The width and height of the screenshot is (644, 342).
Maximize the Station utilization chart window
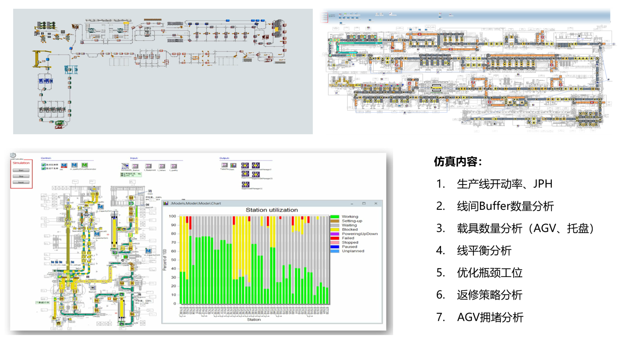coord(364,203)
